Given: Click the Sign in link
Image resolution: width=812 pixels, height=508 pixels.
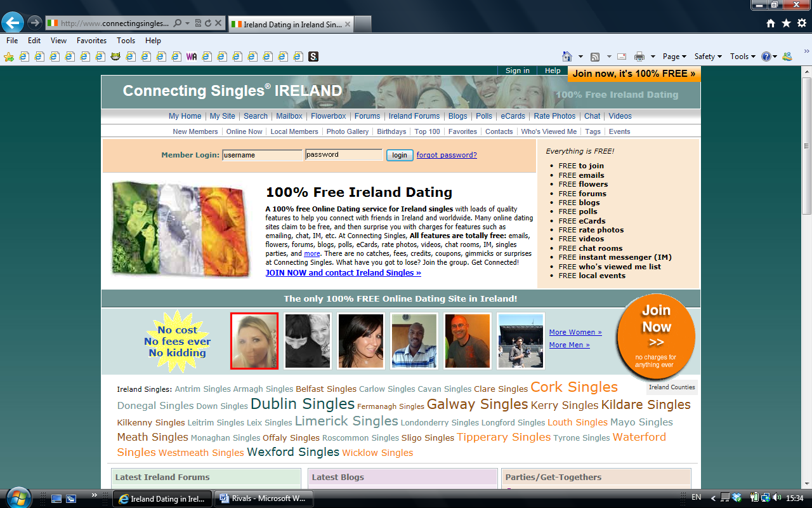Looking at the screenshot, I should click(x=518, y=70).
